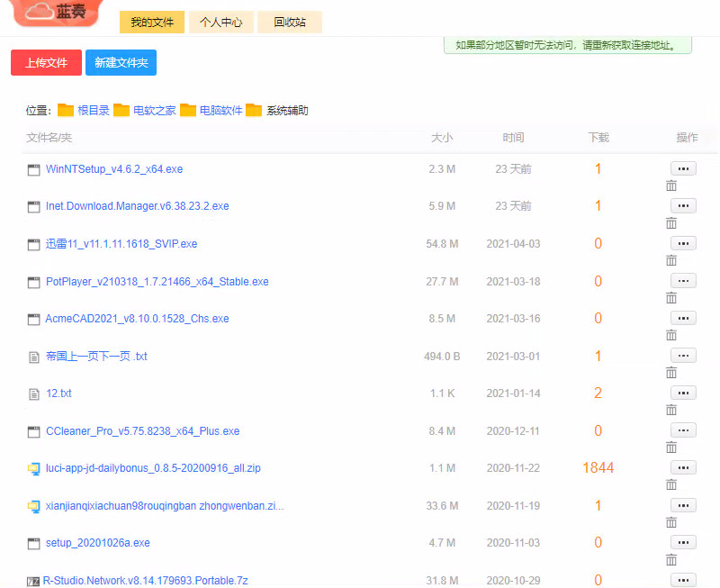Open more options for CCleaner_Pro file
Image resolution: width=720 pixels, height=588 pixels.
click(683, 430)
